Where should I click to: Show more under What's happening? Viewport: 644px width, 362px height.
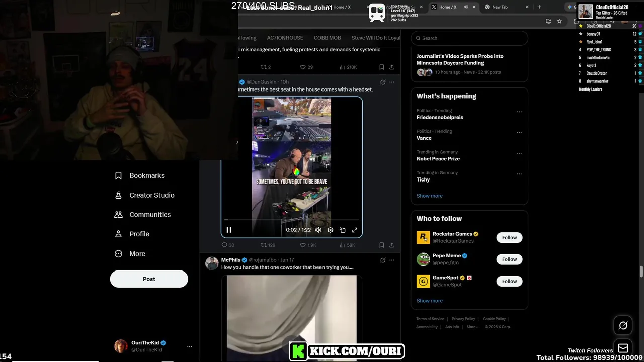430,196
